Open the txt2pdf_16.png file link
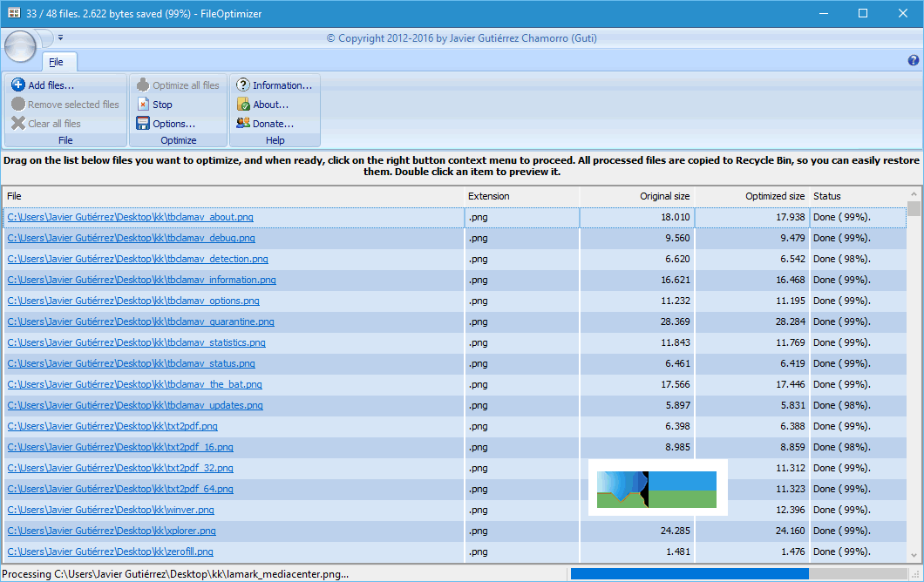Viewport: 924px width, 582px height. [120, 447]
